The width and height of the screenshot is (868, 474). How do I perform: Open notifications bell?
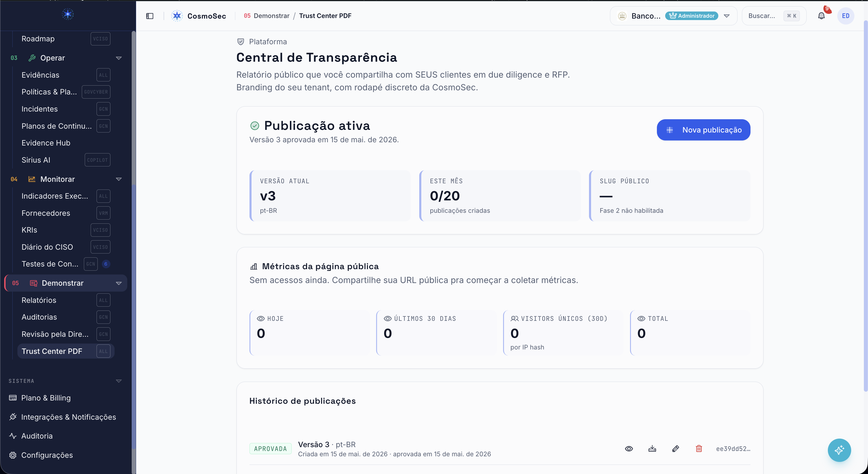(821, 16)
